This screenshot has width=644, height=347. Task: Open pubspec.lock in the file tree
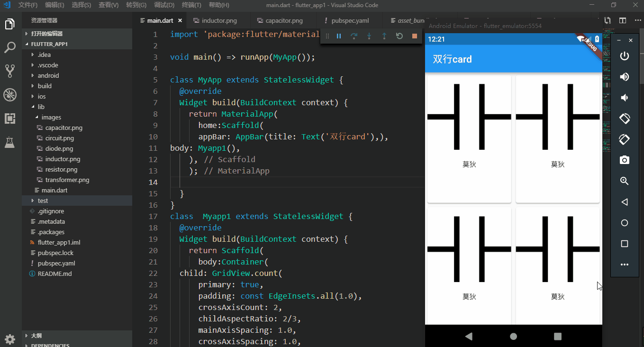coord(77,253)
